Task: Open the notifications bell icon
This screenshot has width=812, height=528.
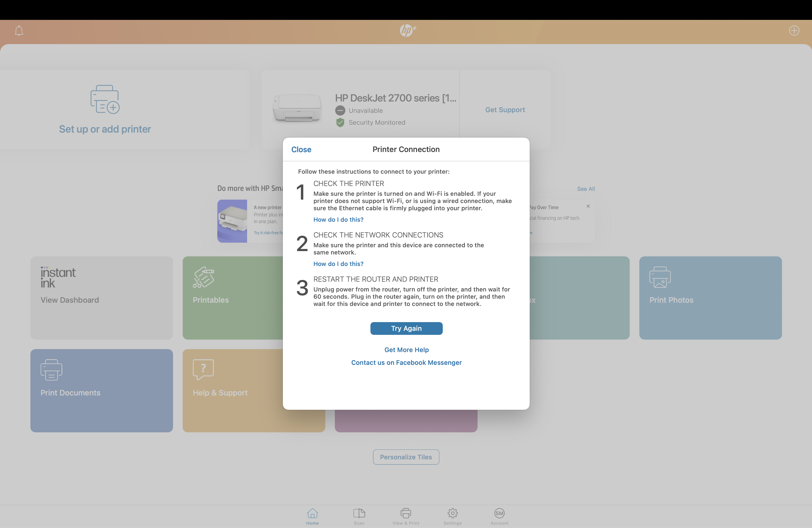Action: (x=19, y=31)
